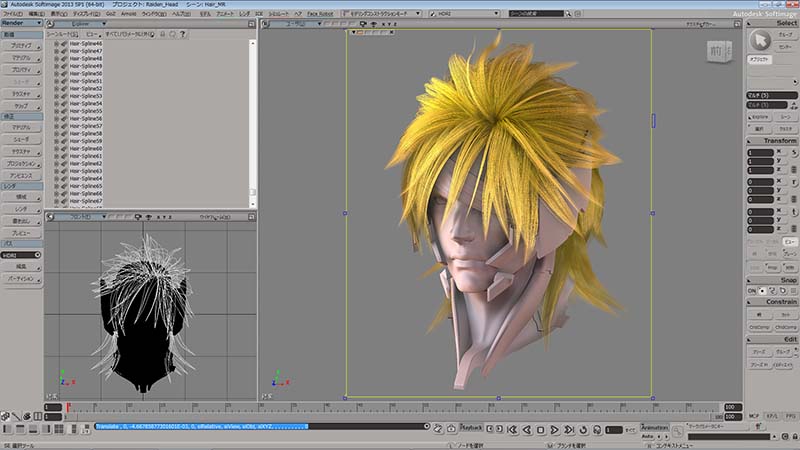Select the Scale transform tool icon

(794, 153)
